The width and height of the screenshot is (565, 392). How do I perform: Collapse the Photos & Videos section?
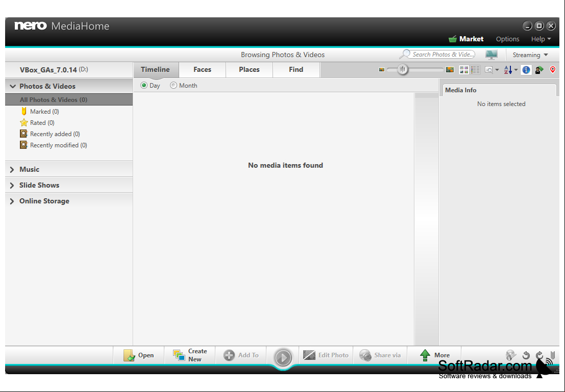click(x=13, y=86)
